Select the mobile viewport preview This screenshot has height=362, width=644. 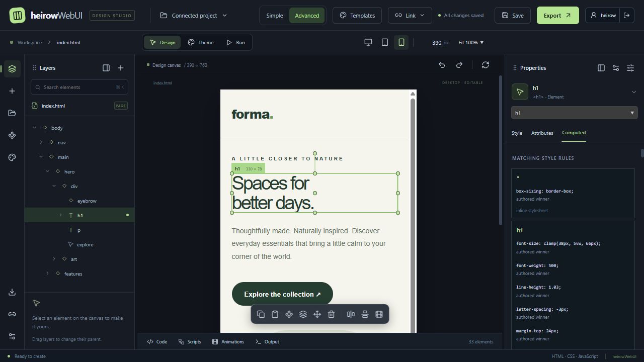pos(401,42)
